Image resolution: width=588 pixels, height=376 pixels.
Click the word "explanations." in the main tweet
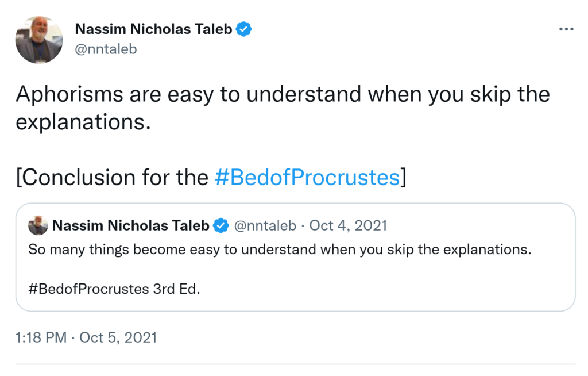(83, 122)
